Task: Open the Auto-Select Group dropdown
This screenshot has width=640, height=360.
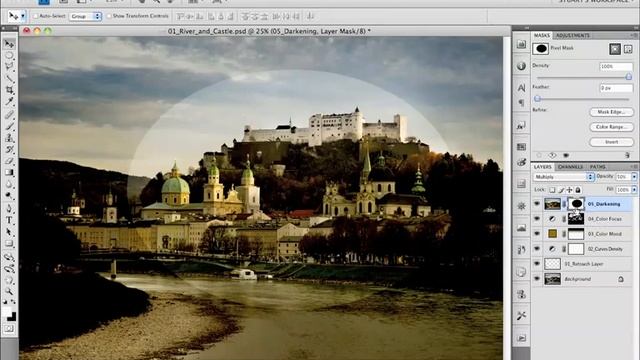Action: (85, 16)
